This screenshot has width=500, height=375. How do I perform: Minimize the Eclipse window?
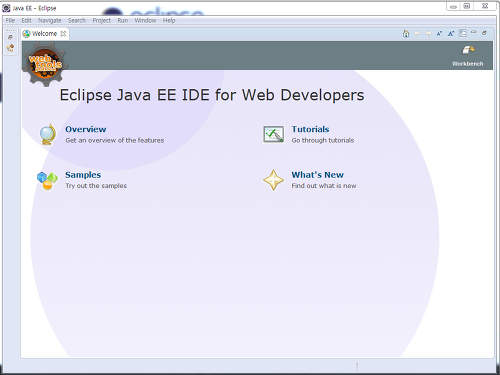453,6
